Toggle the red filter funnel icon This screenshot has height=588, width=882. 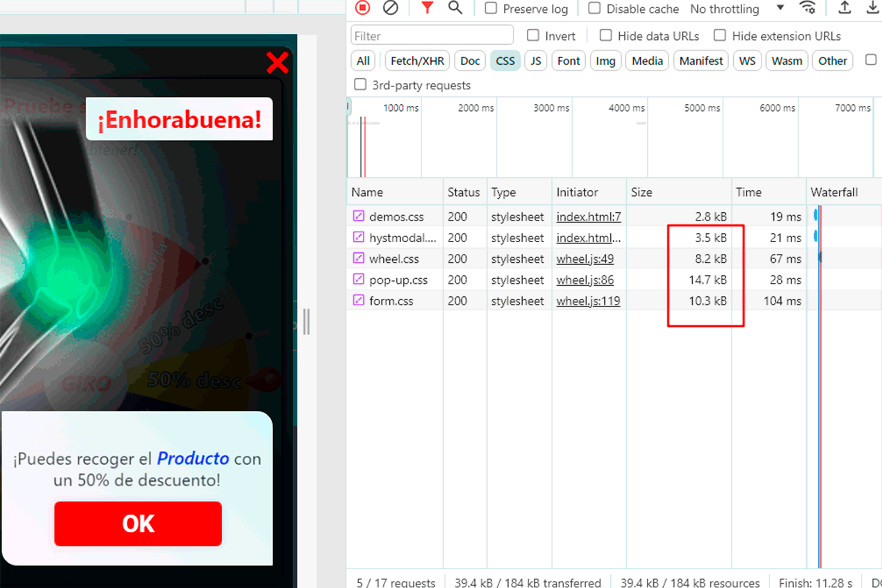point(427,8)
